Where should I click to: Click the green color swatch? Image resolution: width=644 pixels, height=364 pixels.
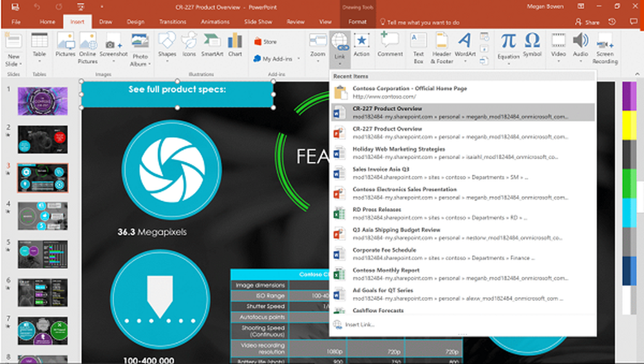coord(629,184)
